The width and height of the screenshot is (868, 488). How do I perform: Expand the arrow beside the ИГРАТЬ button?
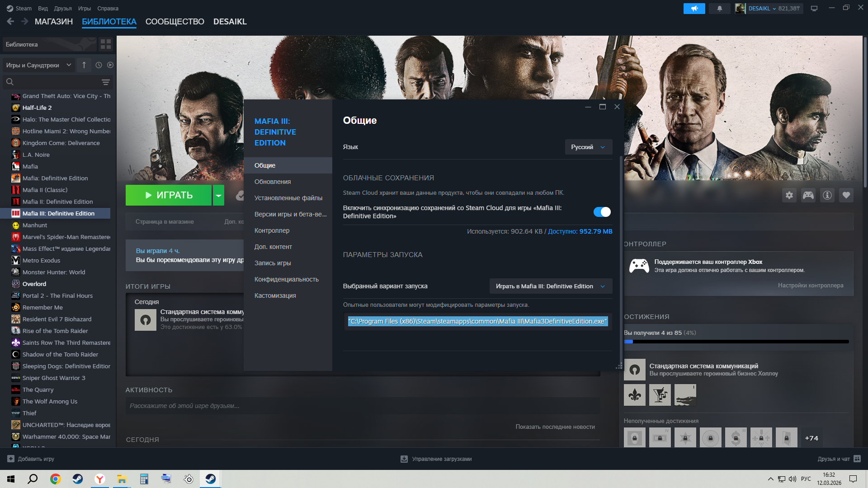tap(218, 195)
